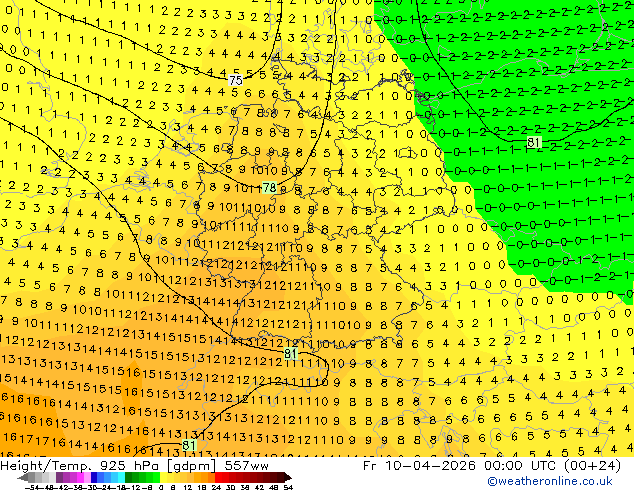This screenshot has width=634, height=490.
Task: Click the 75 contour height label
Action: [x=235, y=80]
